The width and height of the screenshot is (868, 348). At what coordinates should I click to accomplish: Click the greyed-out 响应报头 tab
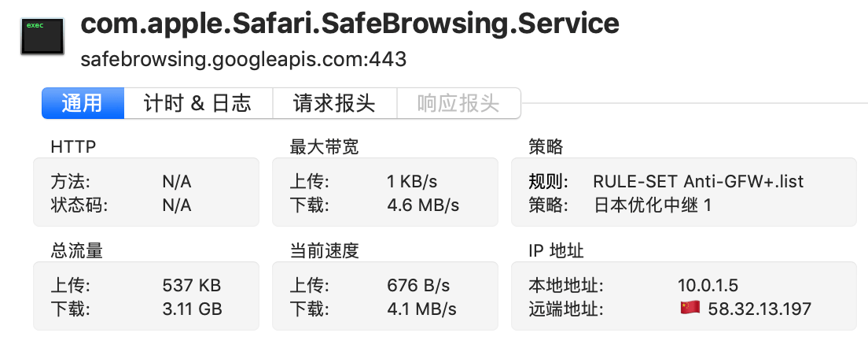pos(458,103)
